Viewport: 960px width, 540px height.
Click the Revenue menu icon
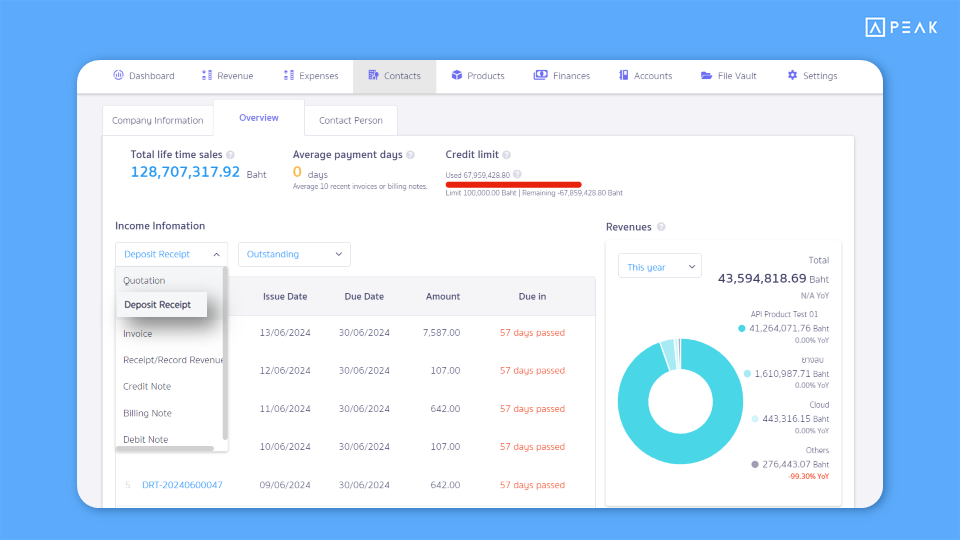tap(207, 75)
